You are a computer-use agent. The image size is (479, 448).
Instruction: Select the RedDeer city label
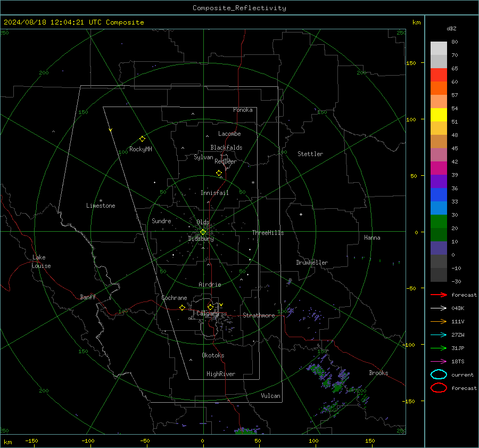pos(226,161)
